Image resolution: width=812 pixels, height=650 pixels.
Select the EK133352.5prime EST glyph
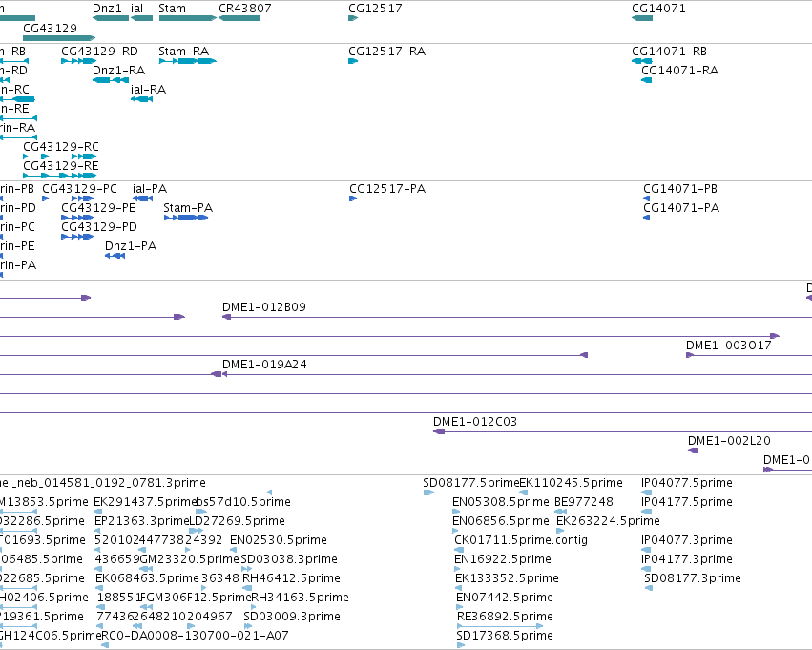pos(458,588)
